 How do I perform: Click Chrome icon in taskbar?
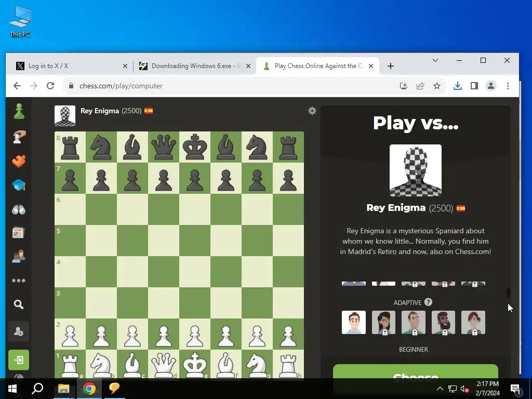tap(89, 389)
